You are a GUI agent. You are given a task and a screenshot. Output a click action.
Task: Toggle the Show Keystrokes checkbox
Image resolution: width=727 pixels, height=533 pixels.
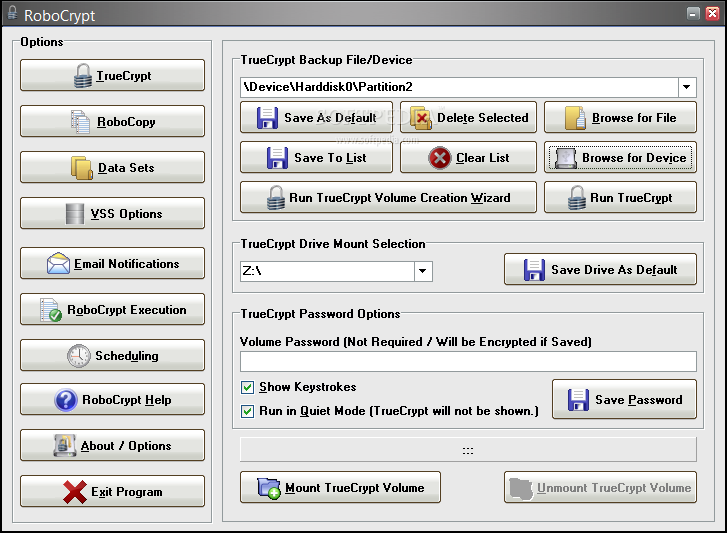pyautogui.click(x=248, y=387)
